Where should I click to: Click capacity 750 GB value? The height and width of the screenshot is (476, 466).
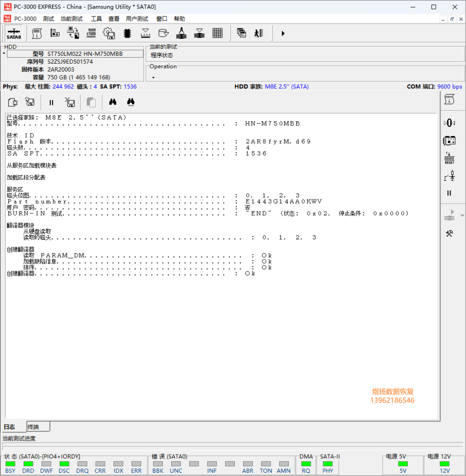79,78
